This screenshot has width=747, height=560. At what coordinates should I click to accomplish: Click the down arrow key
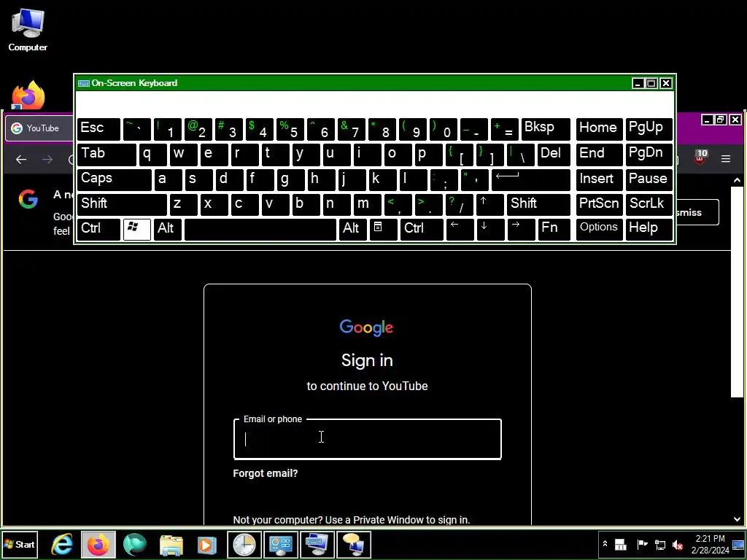pyautogui.click(x=491, y=229)
